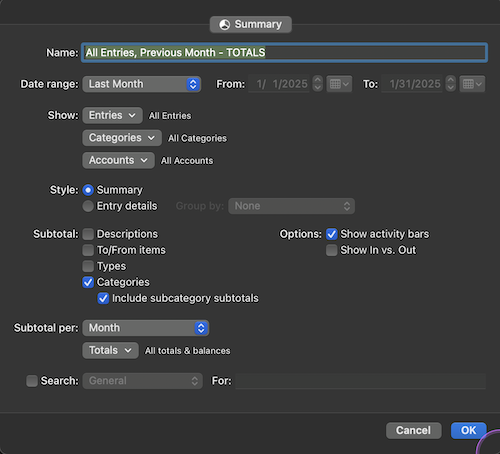This screenshot has width=500, height=454.
Task: Click into the Name text field
Action: 284,53
